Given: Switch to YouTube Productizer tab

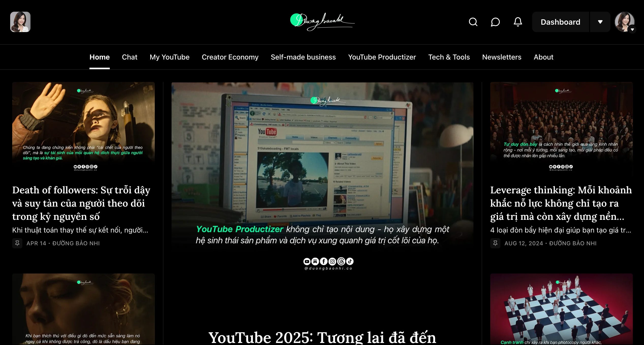Looking at the screenshot, I should point(382,57).
